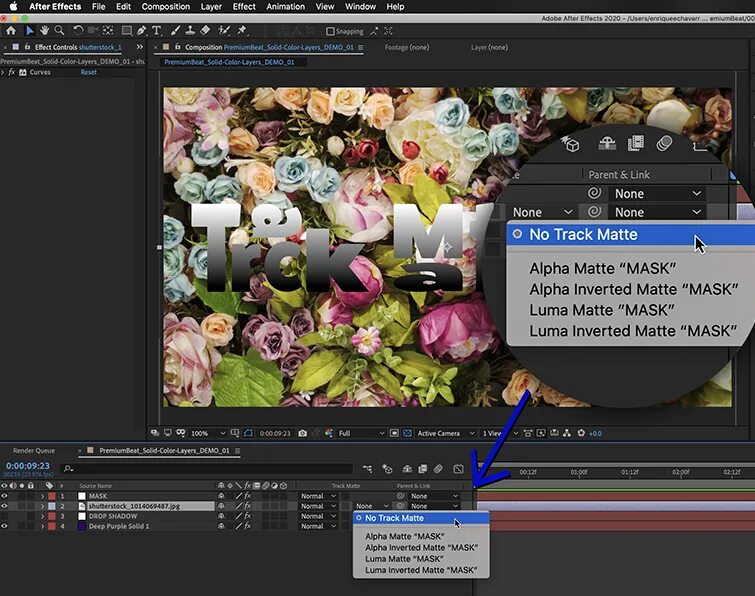This screenshot has height=596, width=755.
Task: Click the Deep Purple Solid color swatch
Action: (x=81, y=526)
